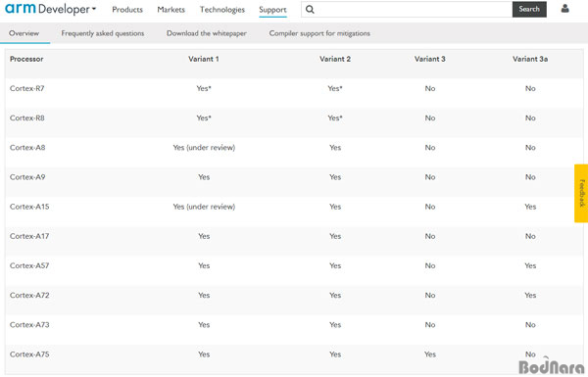Viewport: 588px width, 377px height.
Task: Click Cortex-R8 Variant 2 Yes* cell
Action: tap(335, 118)
